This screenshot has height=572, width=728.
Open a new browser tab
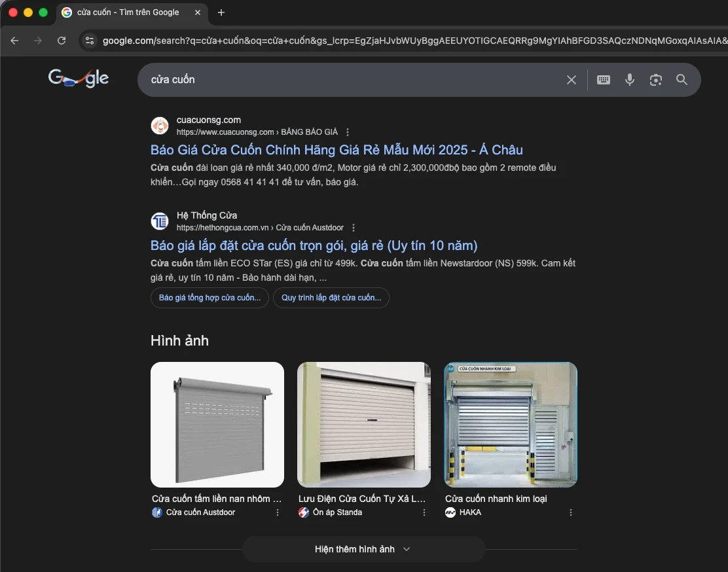point(221,12)
